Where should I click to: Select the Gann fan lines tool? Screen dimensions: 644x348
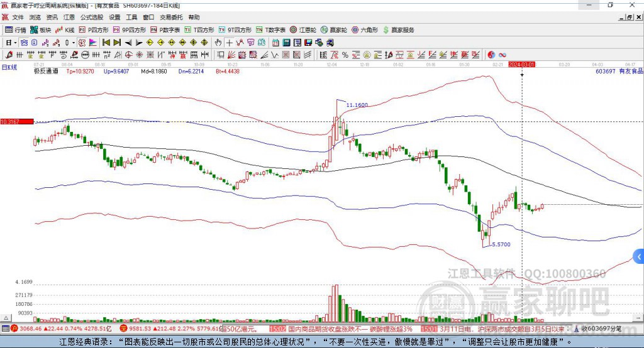(231, 55)
